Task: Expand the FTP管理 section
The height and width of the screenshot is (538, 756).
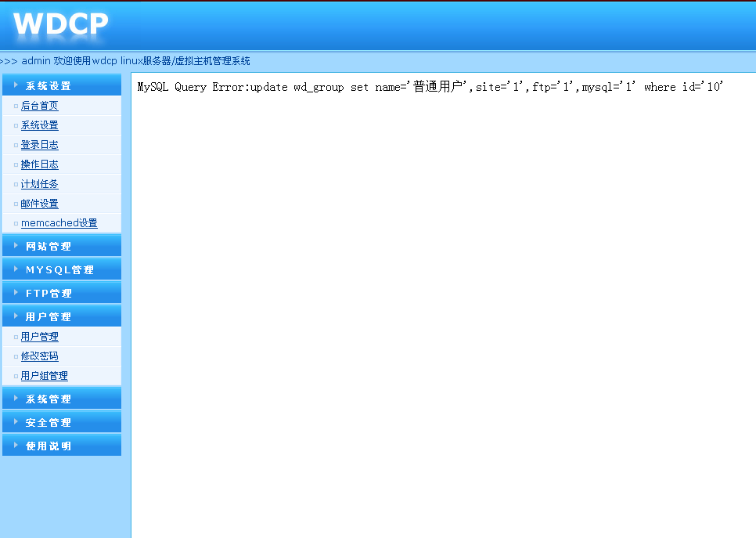Action: 62,293
